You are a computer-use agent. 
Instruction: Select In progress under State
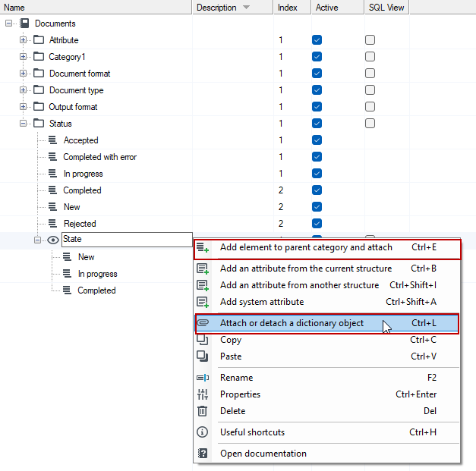(97, 274)
